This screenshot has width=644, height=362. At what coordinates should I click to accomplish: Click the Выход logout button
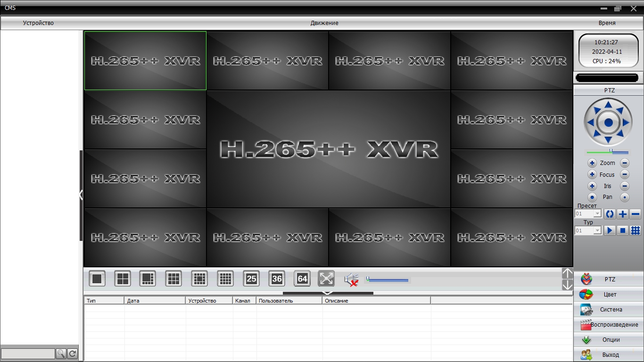click(609, 354)
